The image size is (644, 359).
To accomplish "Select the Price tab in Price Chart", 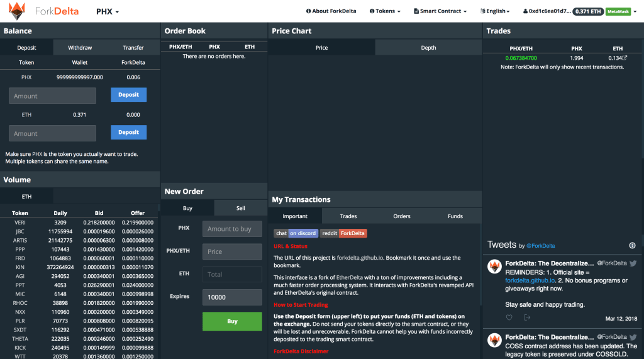I will pos(321,48).
